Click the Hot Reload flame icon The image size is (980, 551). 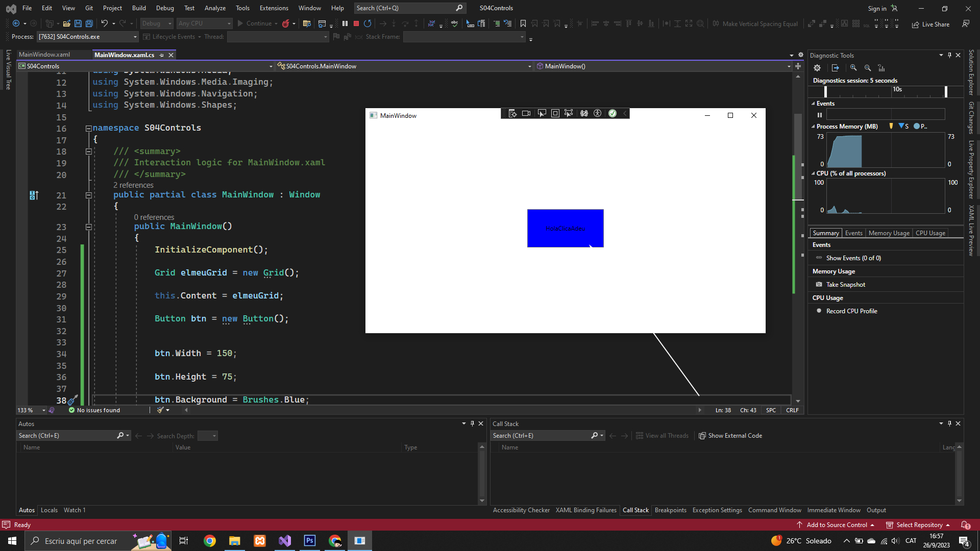[286, 23]
